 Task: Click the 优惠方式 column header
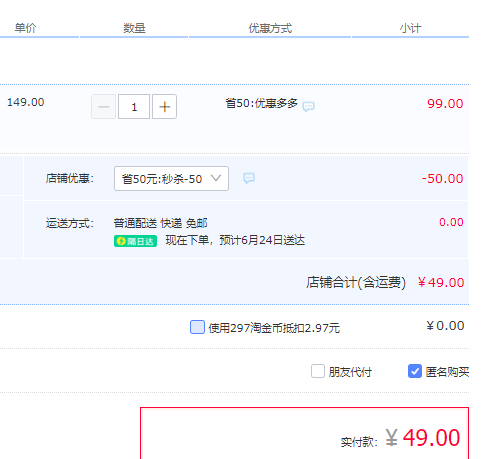pos(270,28)
